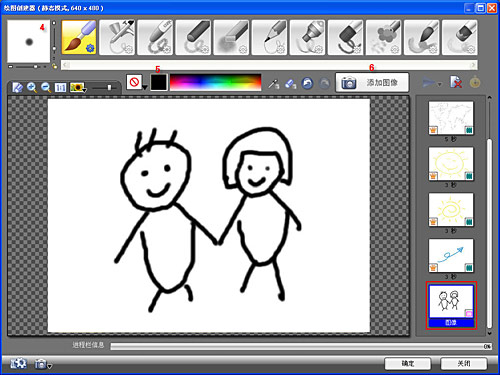
Task: Expand the play button dropdown arrow
Action: coord(439,85)
